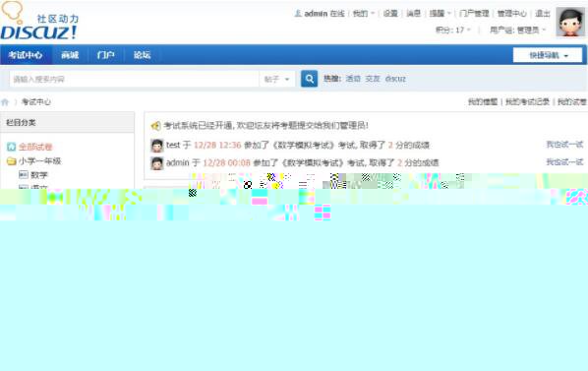Open the 小学一年级 folder icon

pyautogui.click(x=12, y=161)
